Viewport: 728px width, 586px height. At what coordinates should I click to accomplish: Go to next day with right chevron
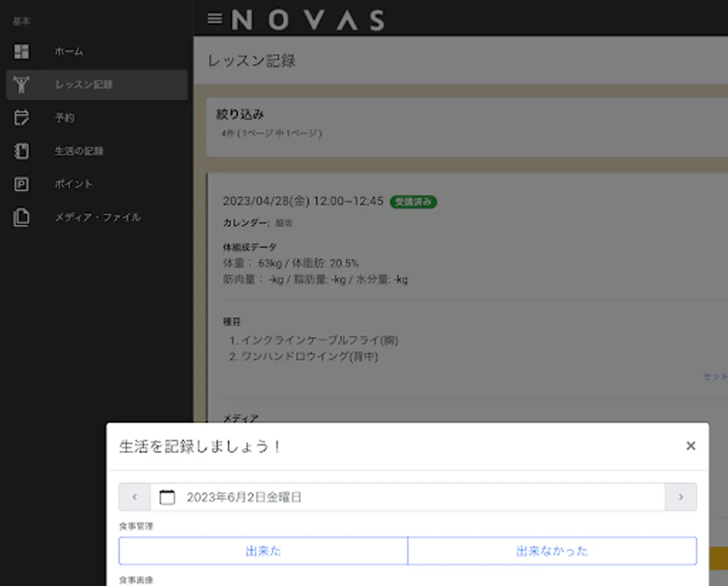point(680,497)
